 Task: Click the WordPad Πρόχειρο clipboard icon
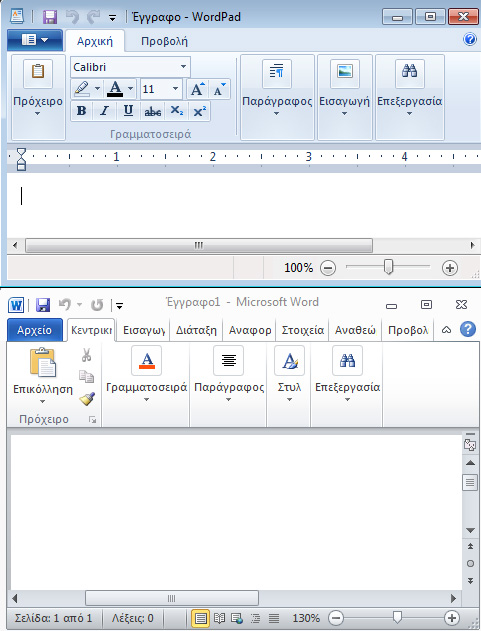tap(38, 73)
